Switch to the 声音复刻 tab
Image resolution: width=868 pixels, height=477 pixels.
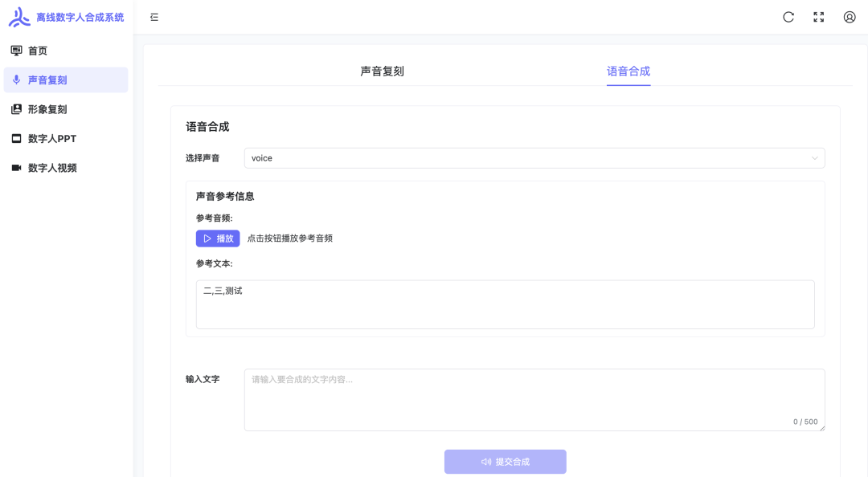coord(383,71)
